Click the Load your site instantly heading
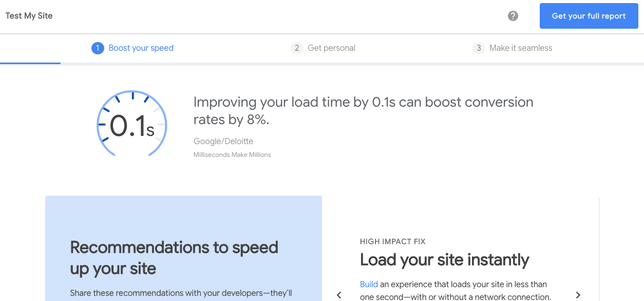 [x=444, y=259]
